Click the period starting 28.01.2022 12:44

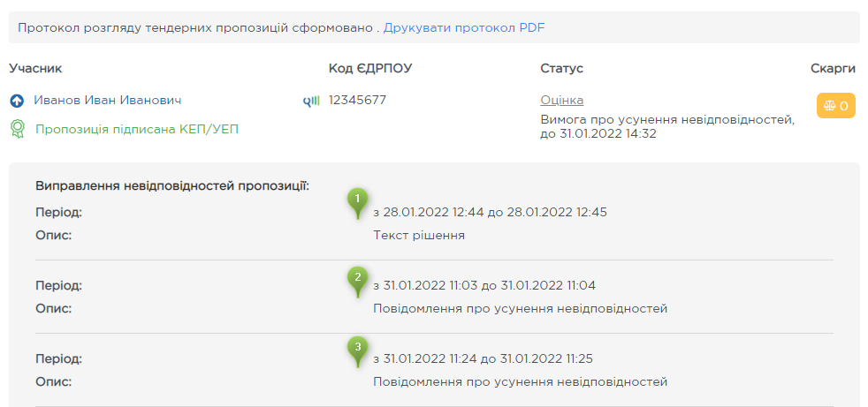490,213
